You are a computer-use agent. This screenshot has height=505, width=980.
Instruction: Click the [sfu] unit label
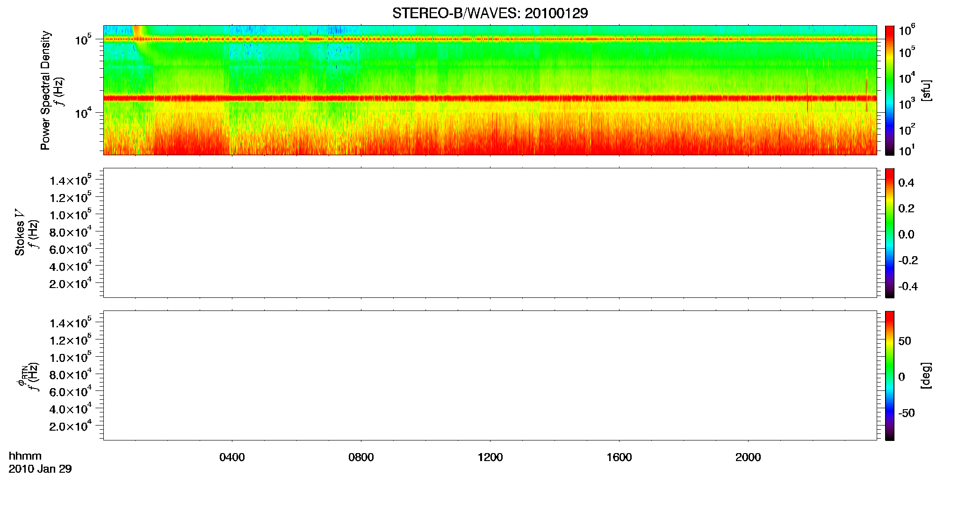tap(926, 90)
